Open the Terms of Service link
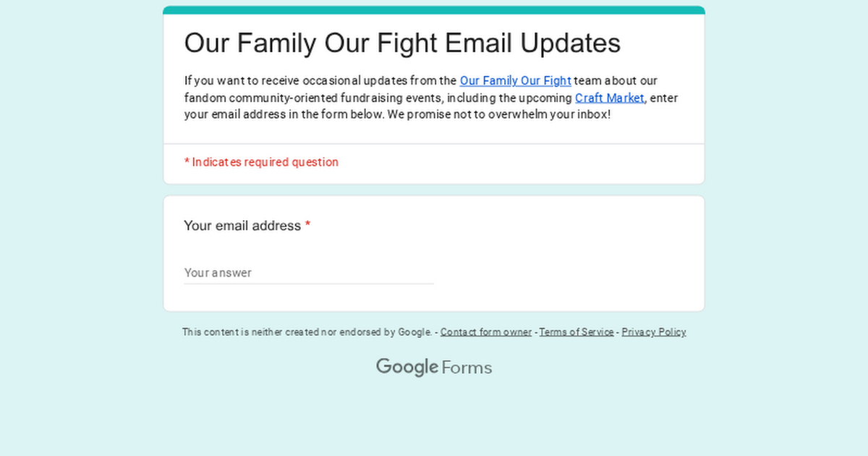The image size is (868, 456). [x=576, y=332]
